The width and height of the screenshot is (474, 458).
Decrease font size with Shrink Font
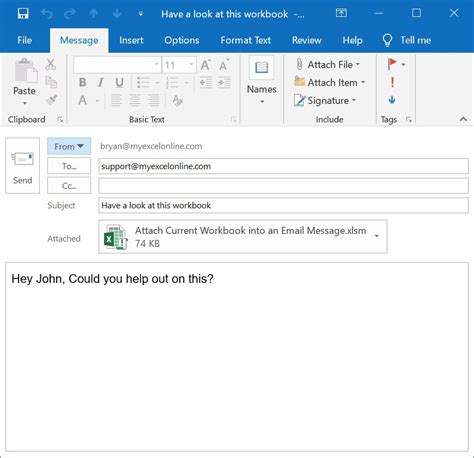[224, 65]
